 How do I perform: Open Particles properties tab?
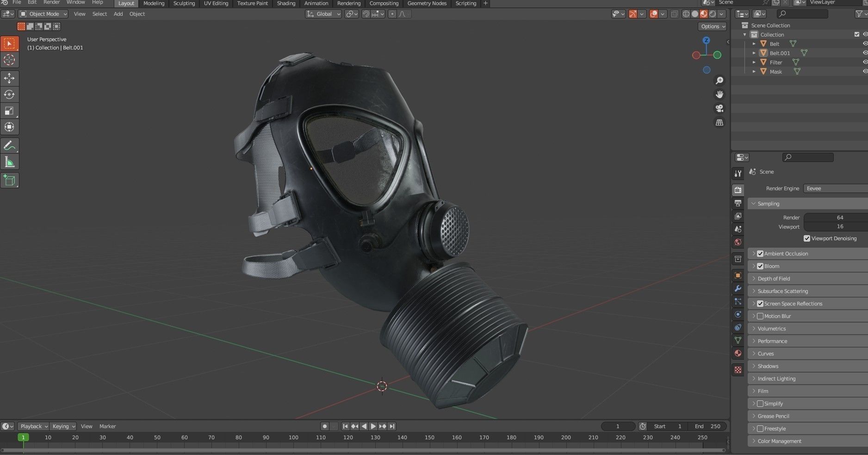738,301
